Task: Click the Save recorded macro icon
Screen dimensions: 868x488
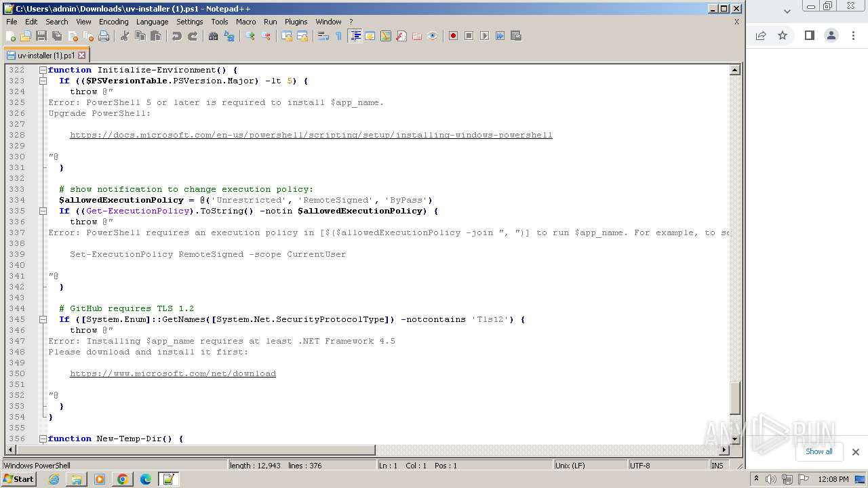Action: click(x=515, y=36)
